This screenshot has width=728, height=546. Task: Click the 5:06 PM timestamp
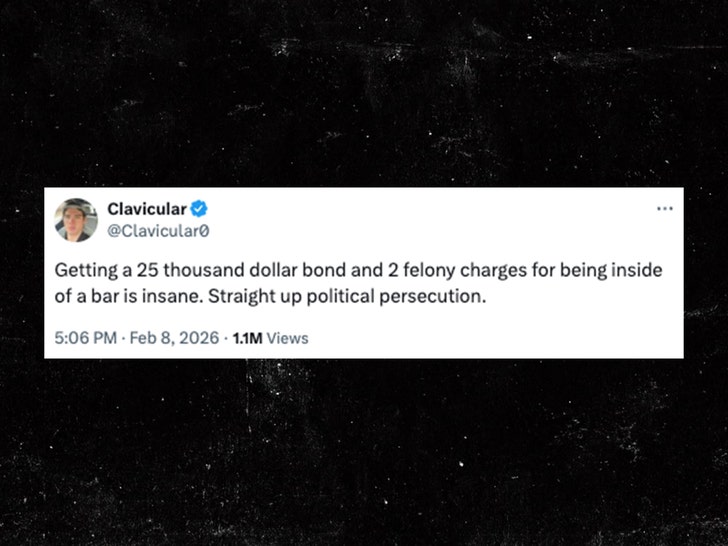tap(86, 338)
